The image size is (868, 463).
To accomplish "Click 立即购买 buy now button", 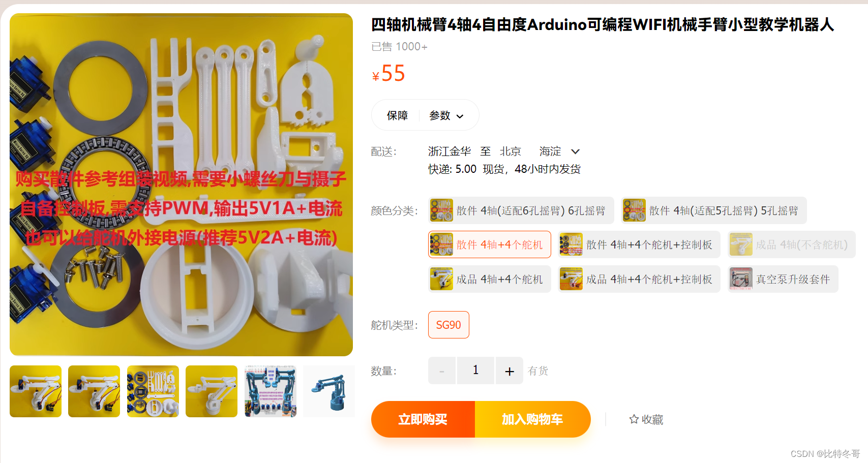I will pos(423,419).
